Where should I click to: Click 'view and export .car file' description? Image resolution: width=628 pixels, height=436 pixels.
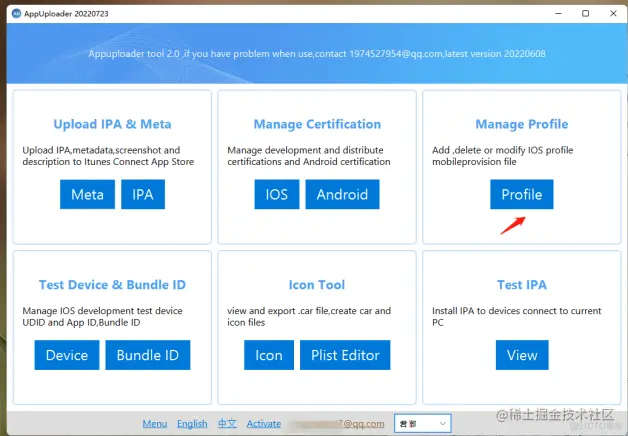(x=309, y=316)
